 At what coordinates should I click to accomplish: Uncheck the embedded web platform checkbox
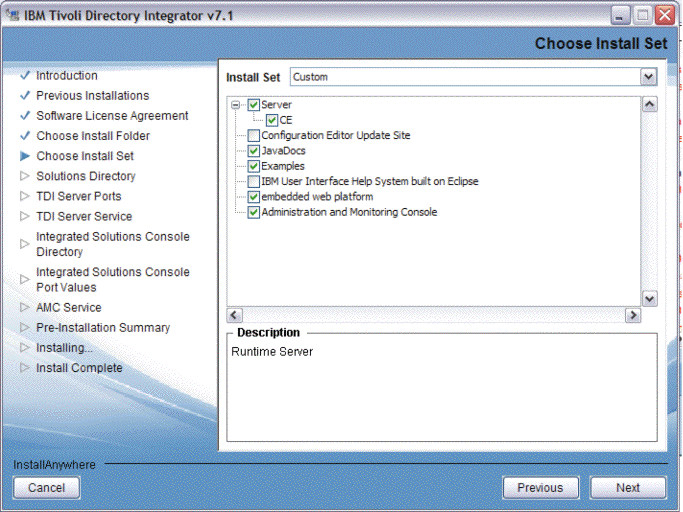point(254,197)
